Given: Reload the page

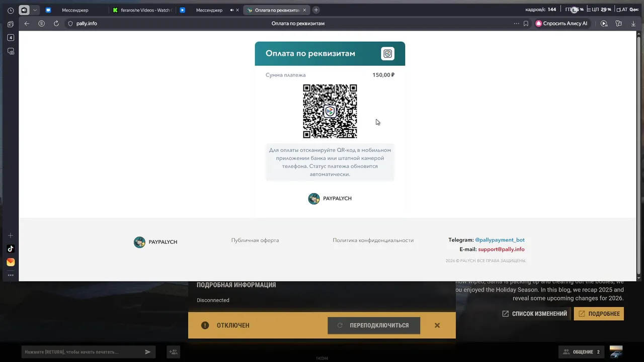Looking at the screenshot, I should 56,24.
